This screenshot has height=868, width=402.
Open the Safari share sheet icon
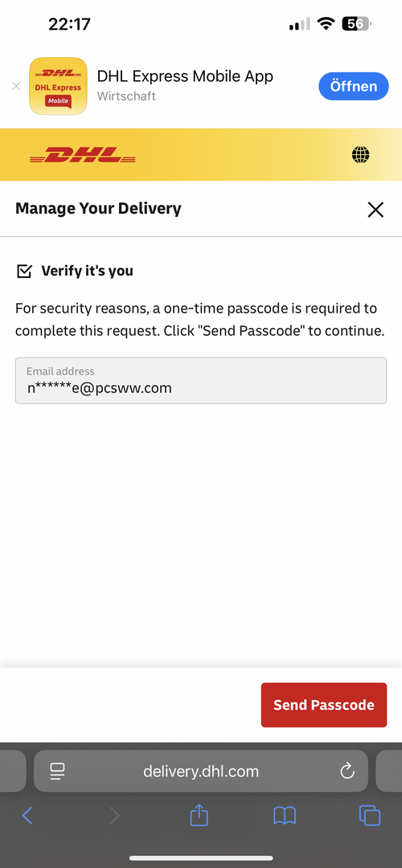(x=199, y=814)
